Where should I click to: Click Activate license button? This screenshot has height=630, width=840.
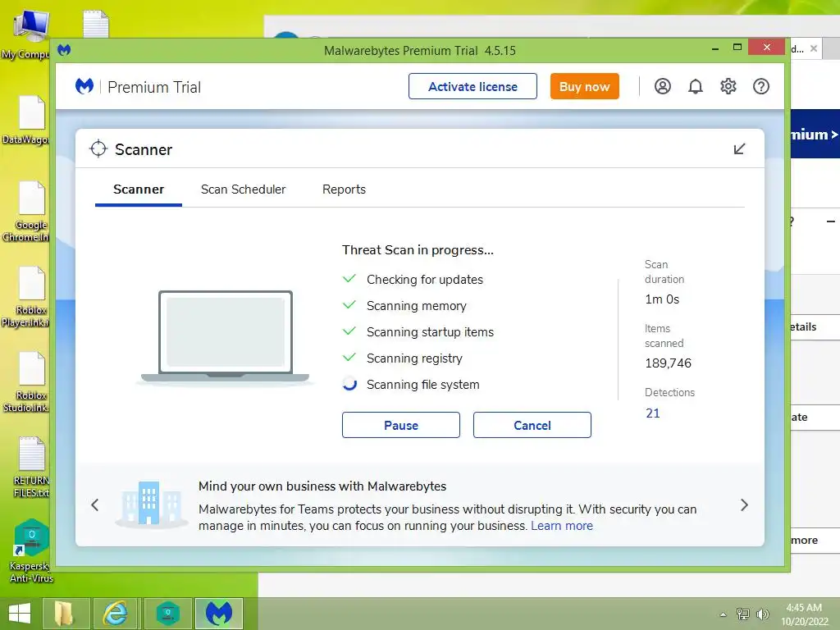[x=472, y=86]
